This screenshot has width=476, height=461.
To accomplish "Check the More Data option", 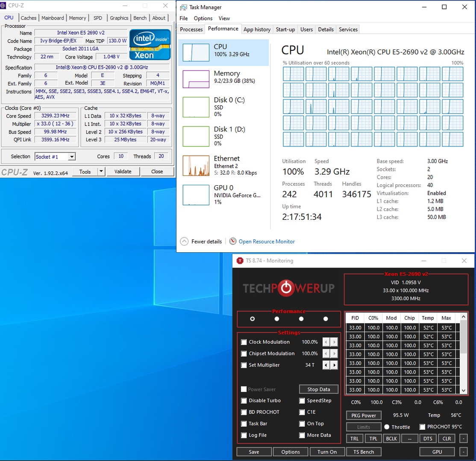I will tap(302, 435).
